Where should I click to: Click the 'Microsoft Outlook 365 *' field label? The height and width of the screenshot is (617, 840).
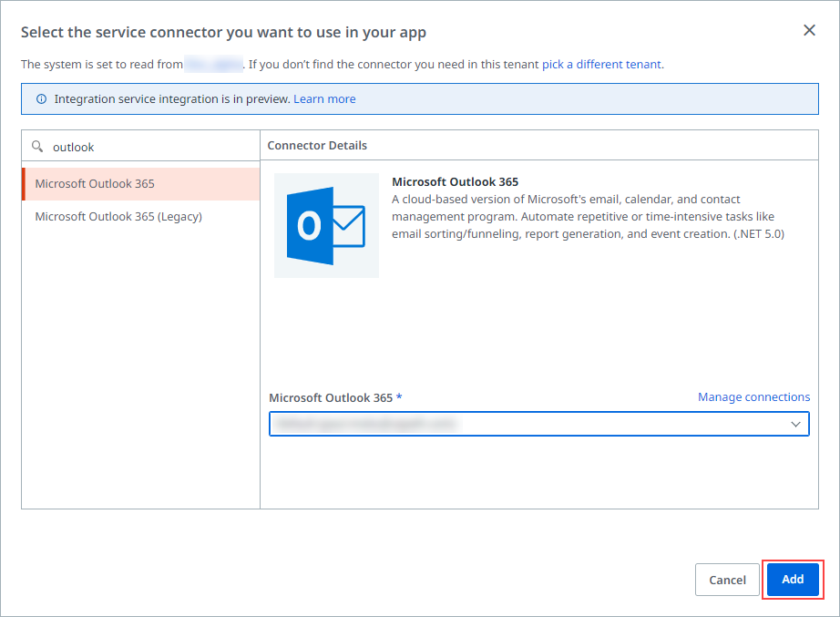(x=335, y=397)
